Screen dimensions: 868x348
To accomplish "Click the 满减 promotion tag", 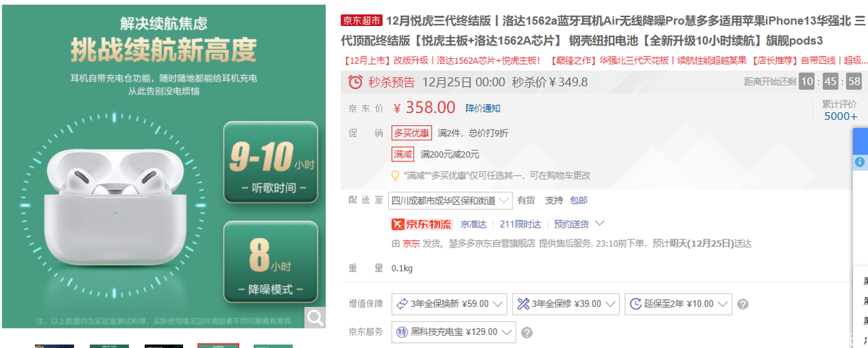I will point(403,154).
